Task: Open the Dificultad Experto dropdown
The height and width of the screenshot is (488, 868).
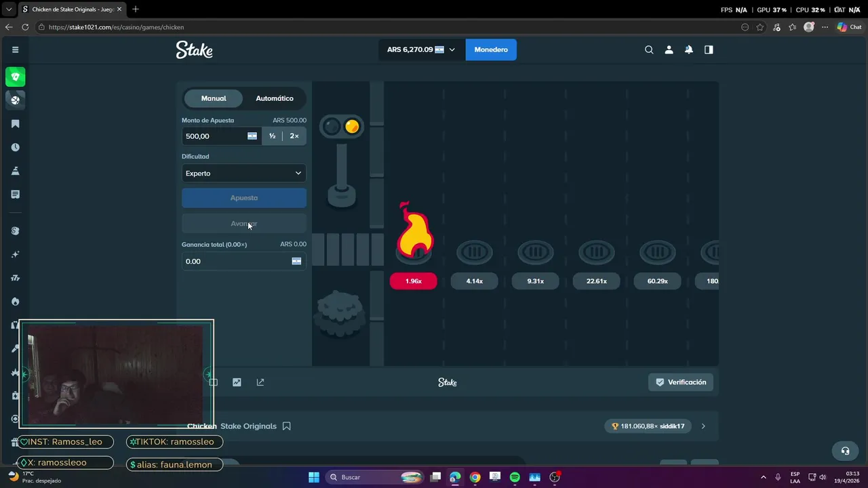Action: (244, 174)
